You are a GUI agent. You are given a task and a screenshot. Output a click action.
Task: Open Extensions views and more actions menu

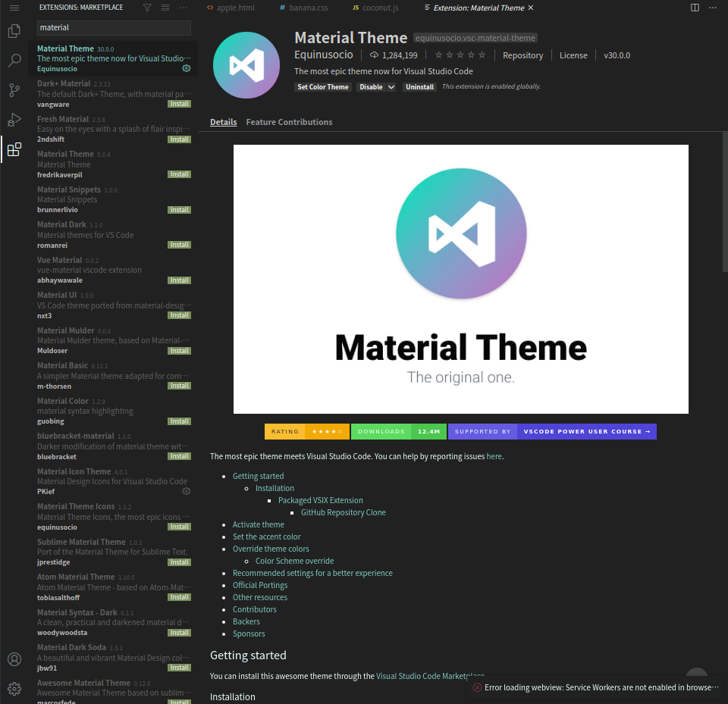(x=184, y=8)
